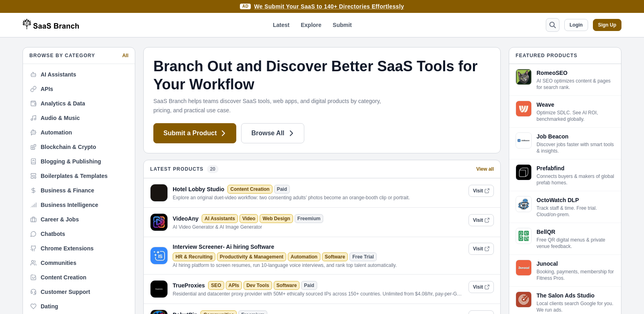Click the search magnifier icon in header
644x314 pixels.
553,25
